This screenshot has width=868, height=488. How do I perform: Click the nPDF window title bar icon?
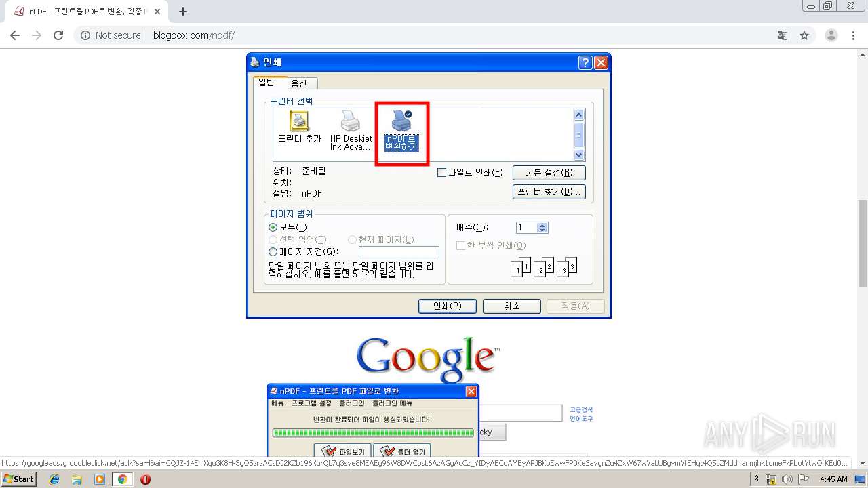[x=273, y=391]
